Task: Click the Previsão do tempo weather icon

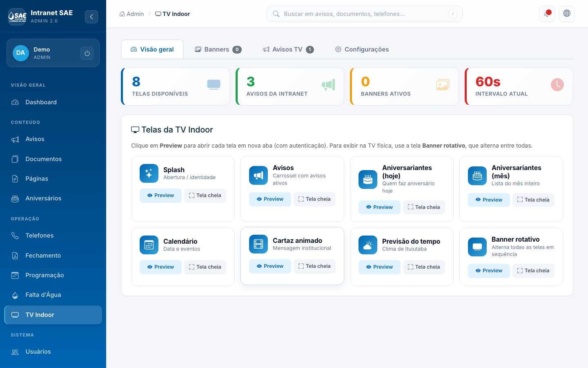Action: click(x=368, y=245)
